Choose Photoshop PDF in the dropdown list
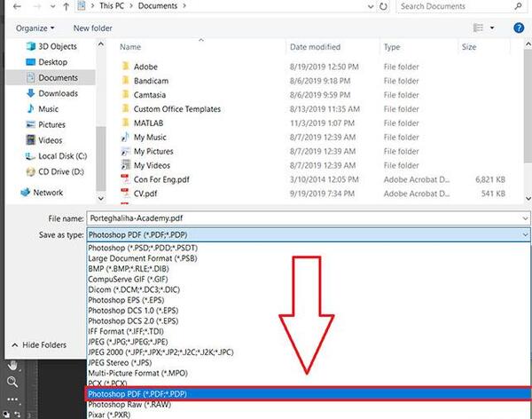Image resolution: width=532 pixels, height=419 pixels. coord(309,394)
